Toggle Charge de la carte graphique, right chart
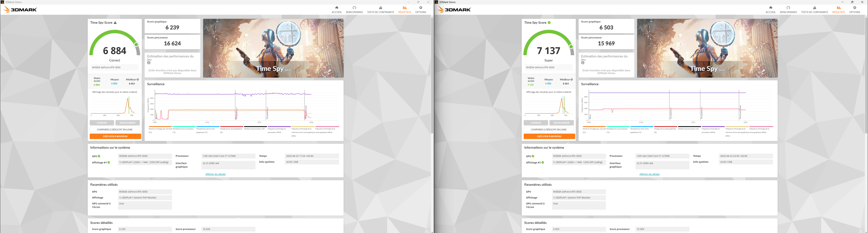The width and height of the screenshot is (868, 233). [665, 130]
